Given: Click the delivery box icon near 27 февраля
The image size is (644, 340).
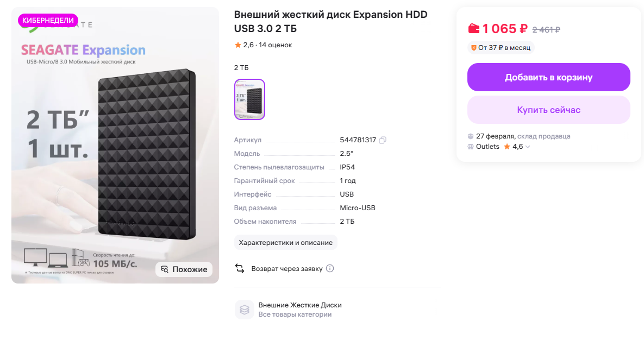Looking at the screenshot, I should [471, 136].
